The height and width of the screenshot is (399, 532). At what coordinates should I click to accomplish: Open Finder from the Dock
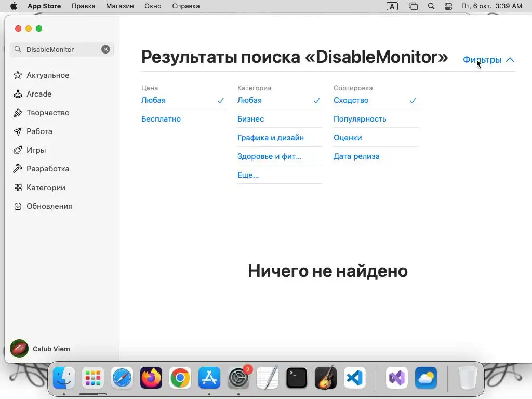coord(64,378)
